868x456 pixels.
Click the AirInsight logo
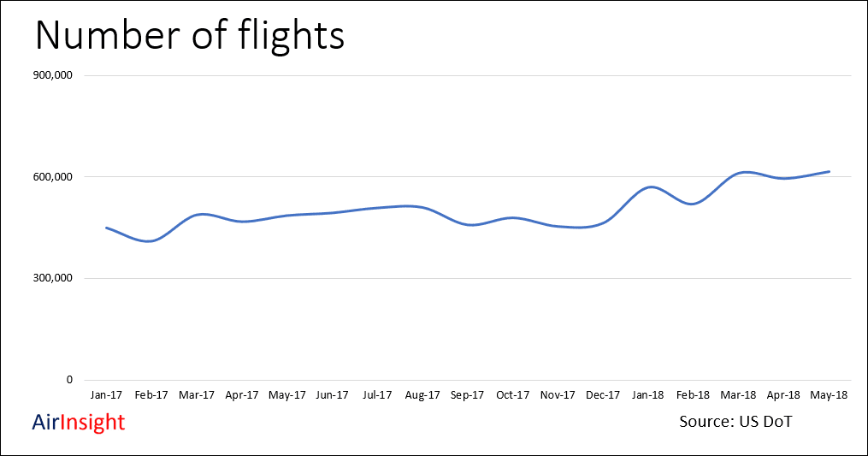tap(79, 422)
